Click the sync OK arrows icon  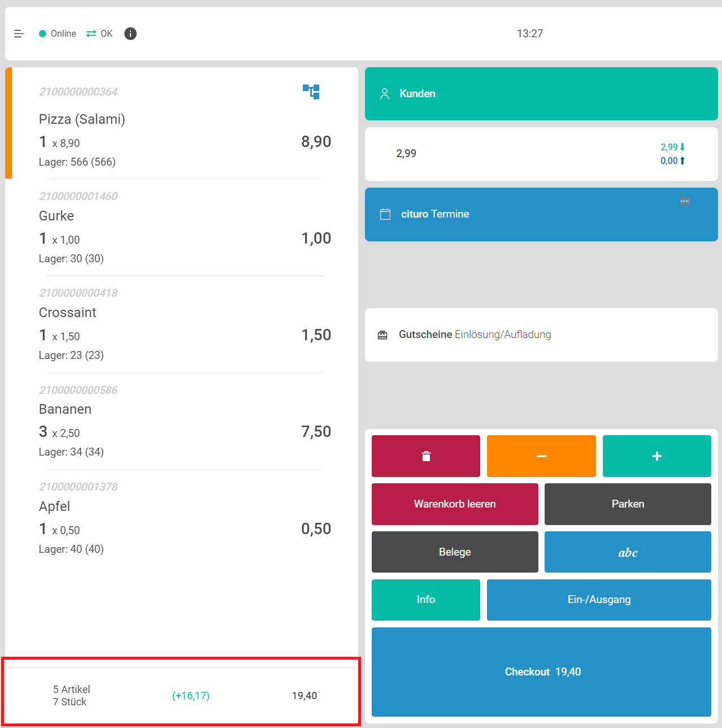[x=91, y=34]
